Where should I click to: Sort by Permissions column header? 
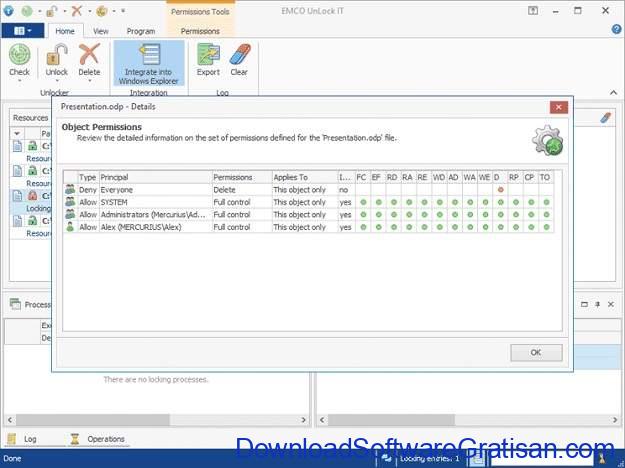click(242, 177)
